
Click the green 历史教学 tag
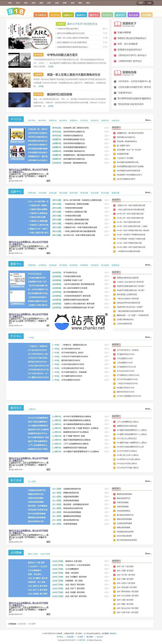coord(61,24)
